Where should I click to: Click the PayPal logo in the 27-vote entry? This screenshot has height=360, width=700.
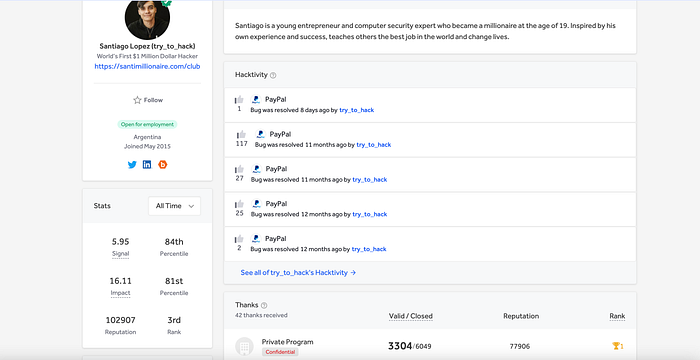256,169
